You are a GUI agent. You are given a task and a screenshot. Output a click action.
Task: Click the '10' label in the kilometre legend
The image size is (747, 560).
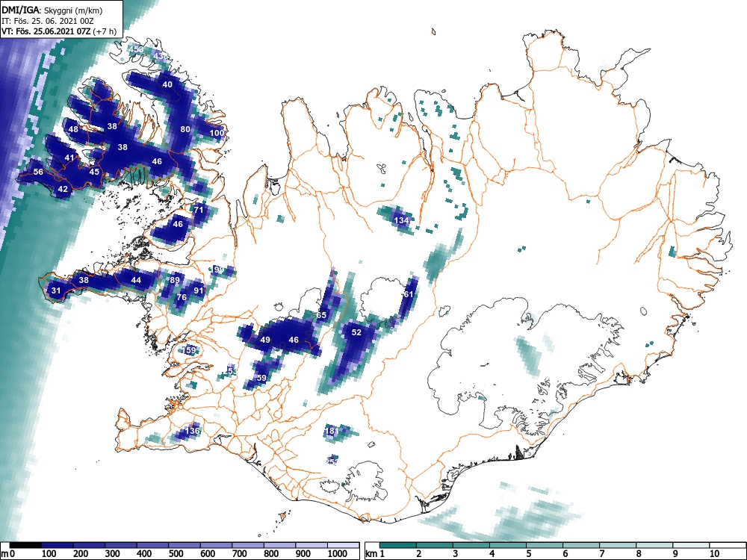[714, 553]
